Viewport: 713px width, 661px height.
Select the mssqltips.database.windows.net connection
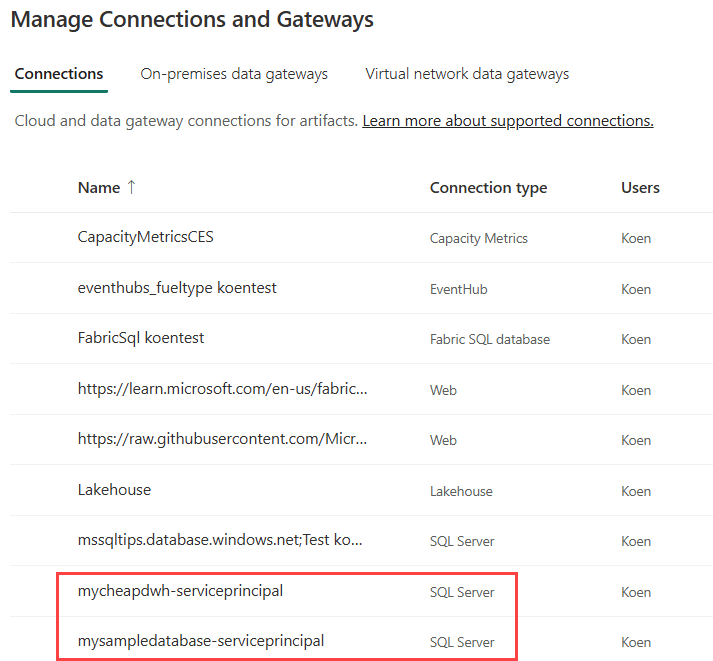point(220,540)
